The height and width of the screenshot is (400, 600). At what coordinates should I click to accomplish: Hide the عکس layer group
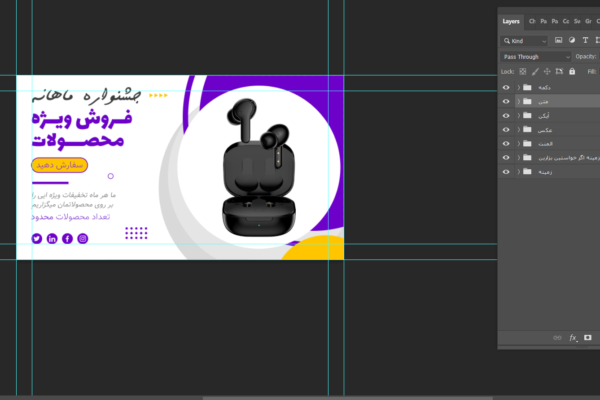(x=506, y=129)
